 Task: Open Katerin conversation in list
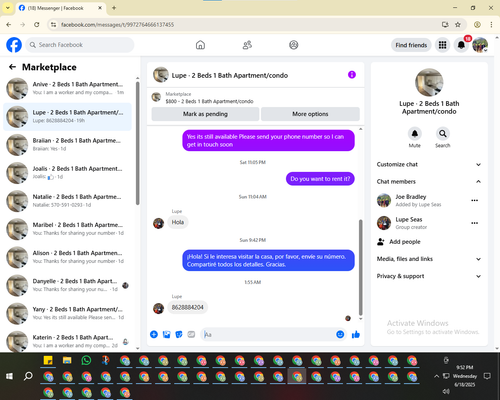(x=67, y=342)
